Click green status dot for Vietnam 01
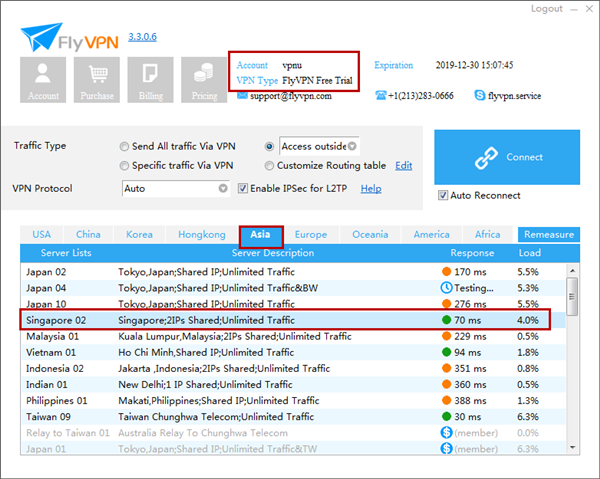This screenshot has height=479, width=600. click(446, 352)
